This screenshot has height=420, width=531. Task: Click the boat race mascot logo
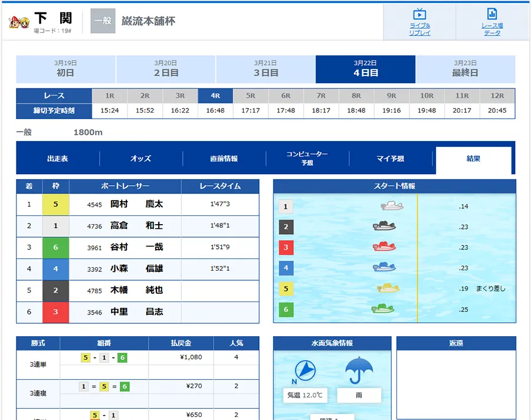pos(19,22)
